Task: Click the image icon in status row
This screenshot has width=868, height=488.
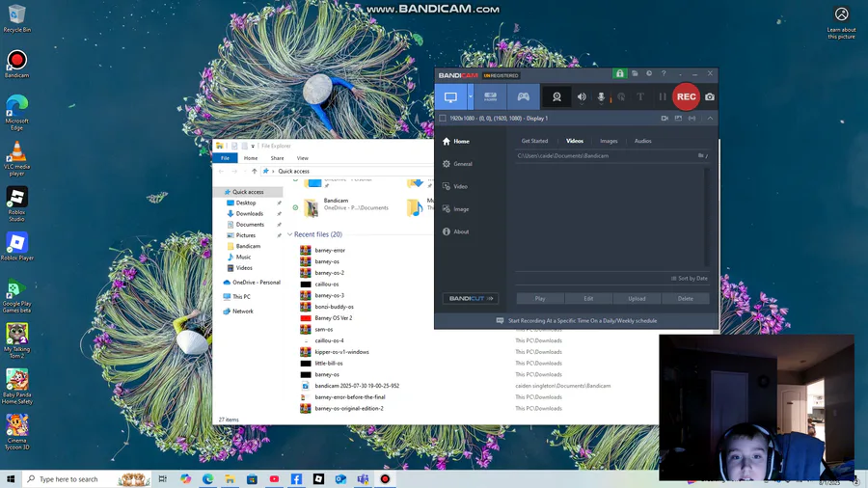Action: click(x=678, y=119)
